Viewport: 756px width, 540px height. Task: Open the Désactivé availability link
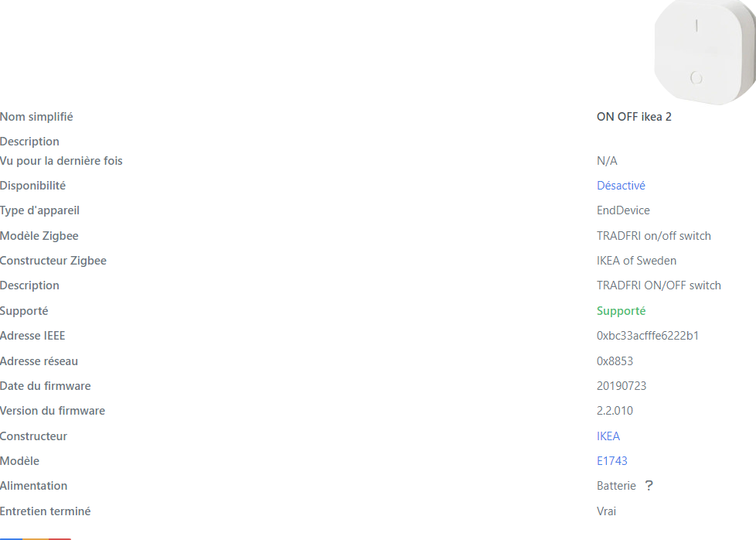tap(621, 186)
